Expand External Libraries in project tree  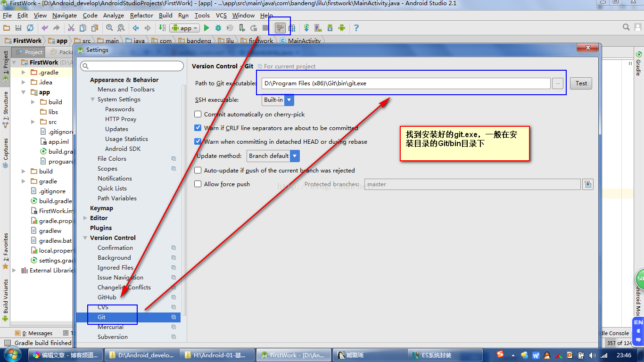tap(14, 271)
